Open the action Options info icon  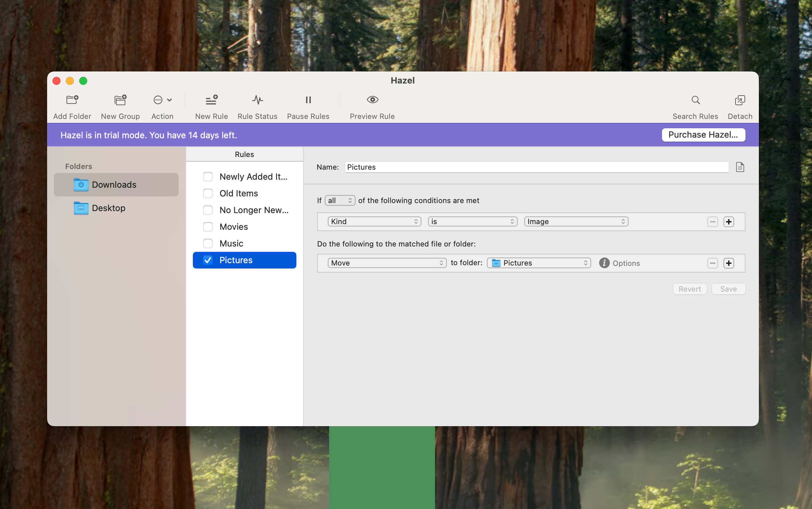click(x=604, y=263)
